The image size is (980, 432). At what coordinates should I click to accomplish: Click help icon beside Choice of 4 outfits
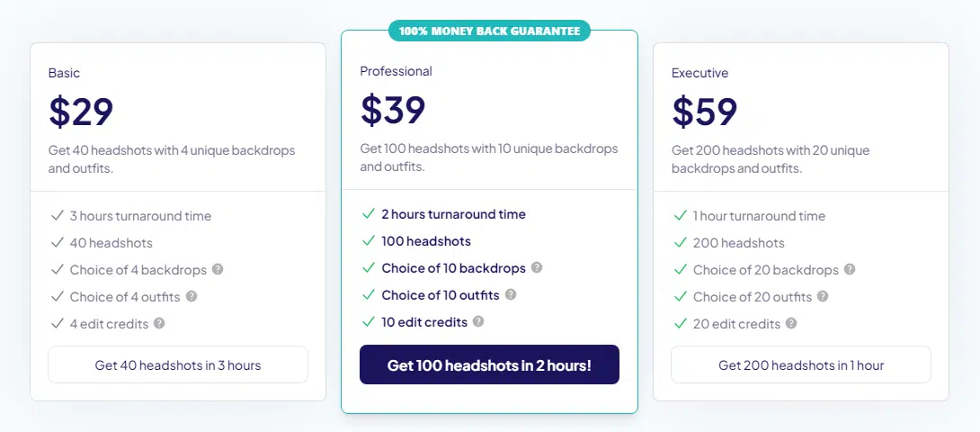click(192, 296)
